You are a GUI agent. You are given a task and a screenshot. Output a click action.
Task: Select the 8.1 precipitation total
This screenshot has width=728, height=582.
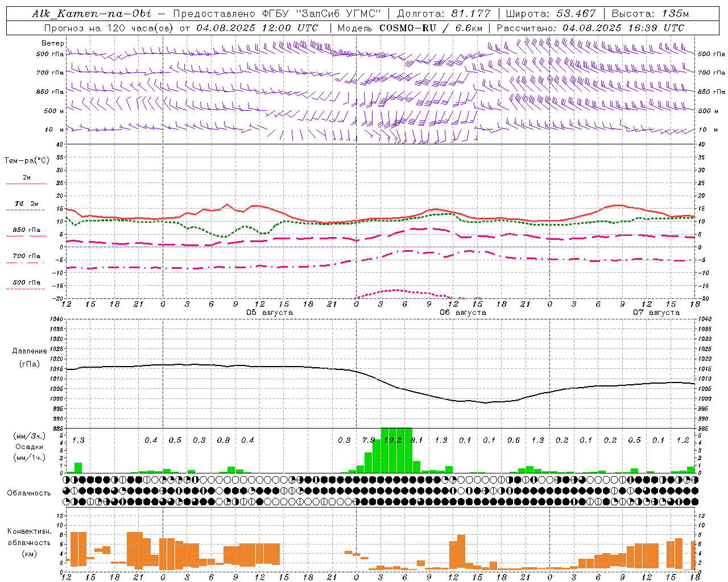click(x=417, y=440)
